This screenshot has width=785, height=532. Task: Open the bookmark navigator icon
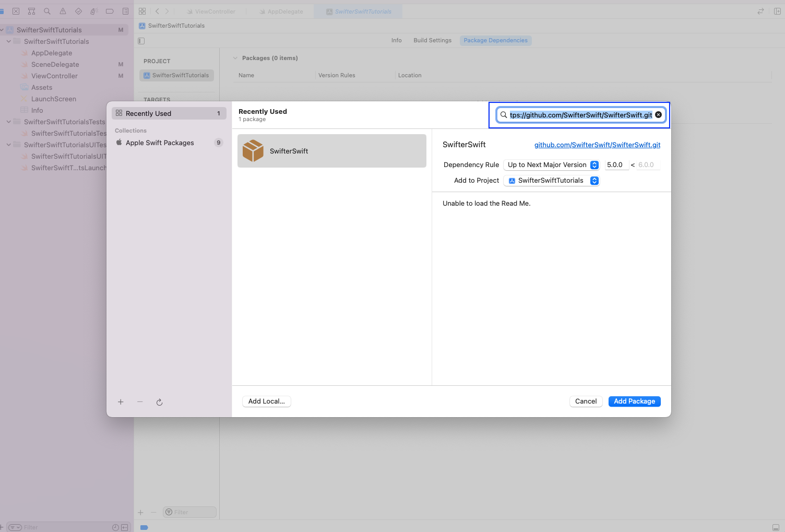(32, 11)
